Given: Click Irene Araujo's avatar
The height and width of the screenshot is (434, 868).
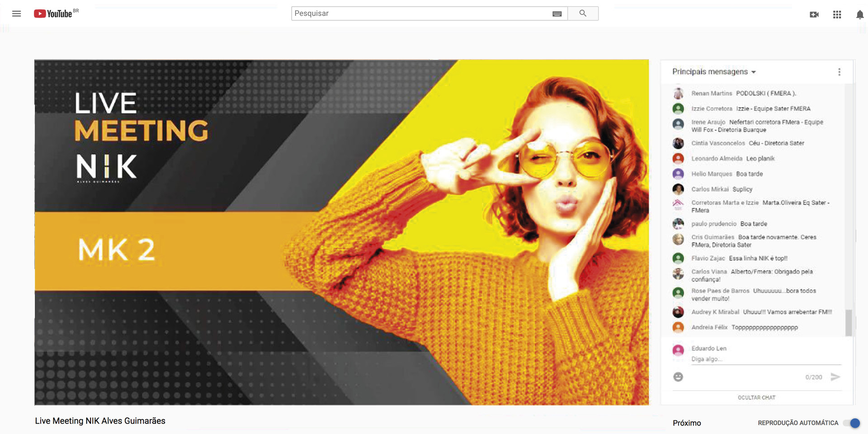Looking at the screenshot, I should pos(678,124).
